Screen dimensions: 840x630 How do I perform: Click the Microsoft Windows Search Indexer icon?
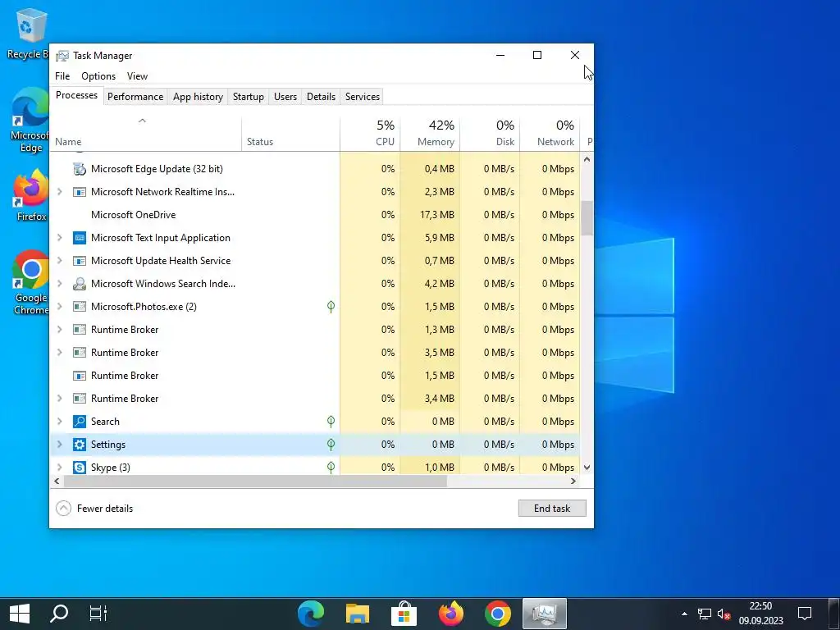(x=80, y=284)
